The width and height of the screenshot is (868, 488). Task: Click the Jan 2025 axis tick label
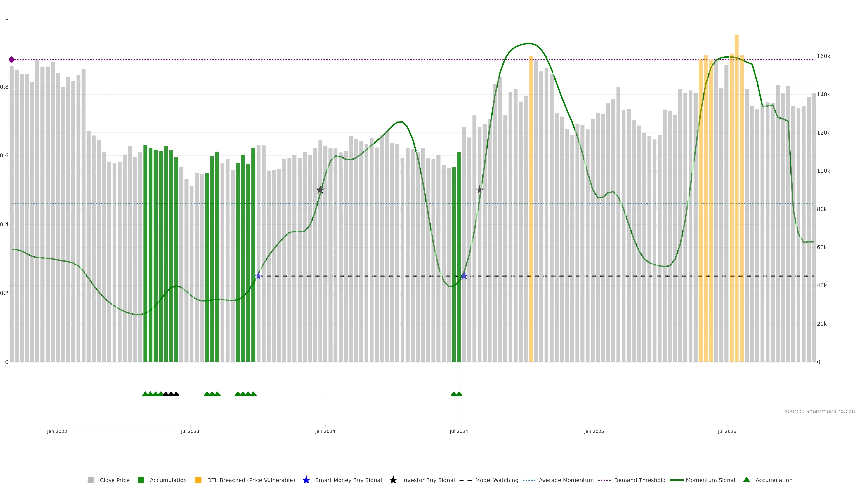(x=594, y=431)
